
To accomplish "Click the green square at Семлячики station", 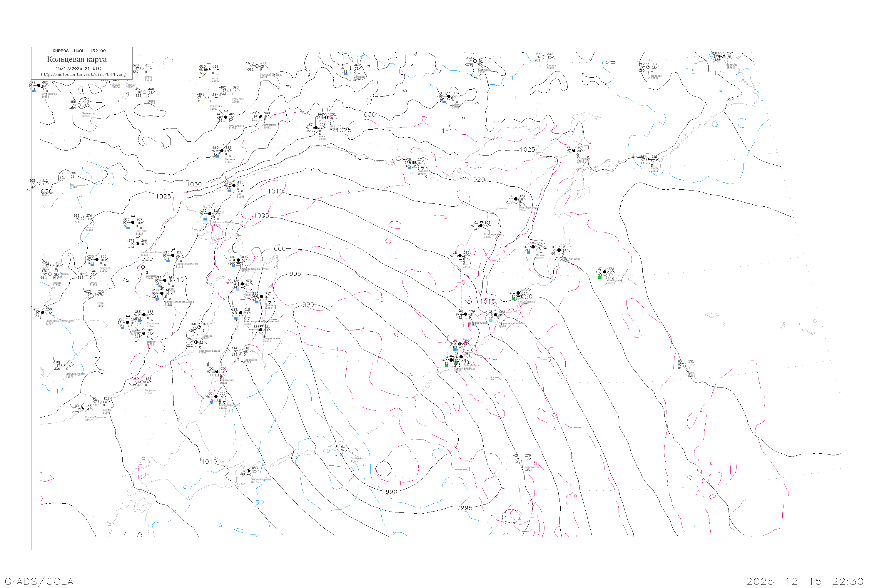I will [513, 299].
